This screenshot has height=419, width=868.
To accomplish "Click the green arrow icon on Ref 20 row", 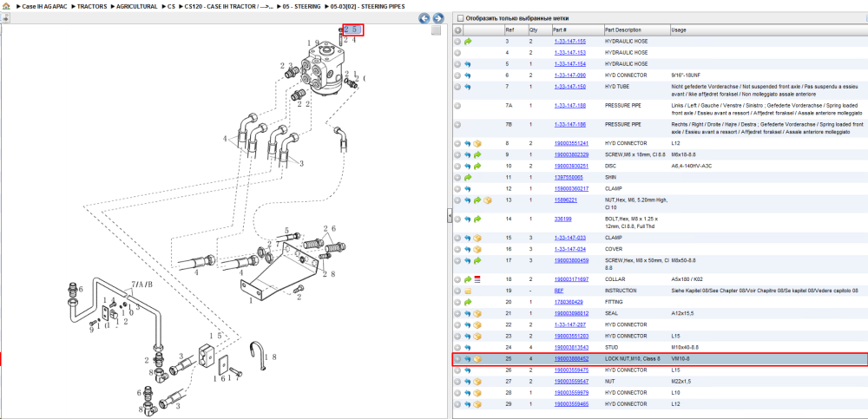I will (468, 302).
